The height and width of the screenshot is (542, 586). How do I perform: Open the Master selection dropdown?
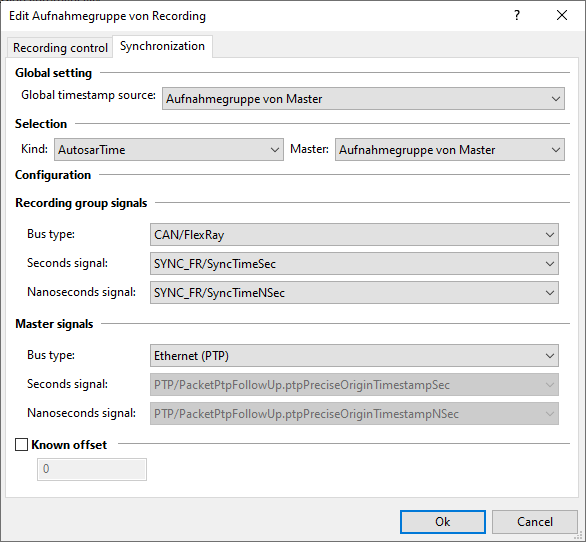450,150
